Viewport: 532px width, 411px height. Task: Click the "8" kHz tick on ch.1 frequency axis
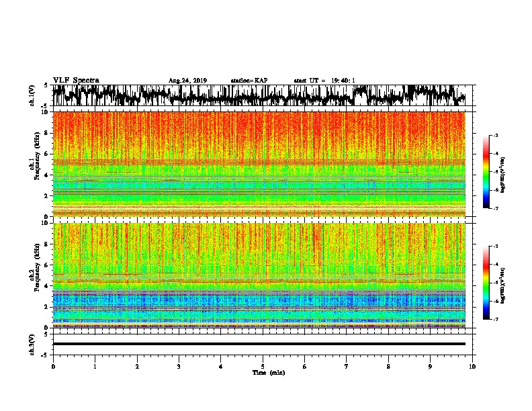point(47,133)
